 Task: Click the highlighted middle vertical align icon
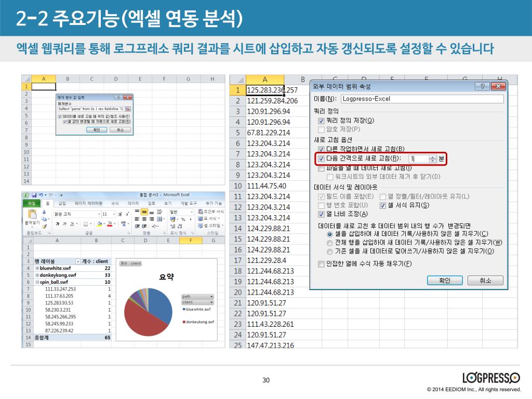pyautogui.click(x=144, y=212)
